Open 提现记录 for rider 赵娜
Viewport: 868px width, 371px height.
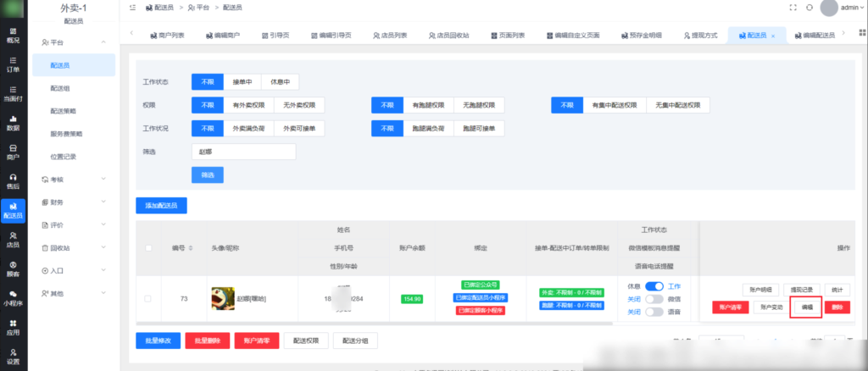coord(802,290)
